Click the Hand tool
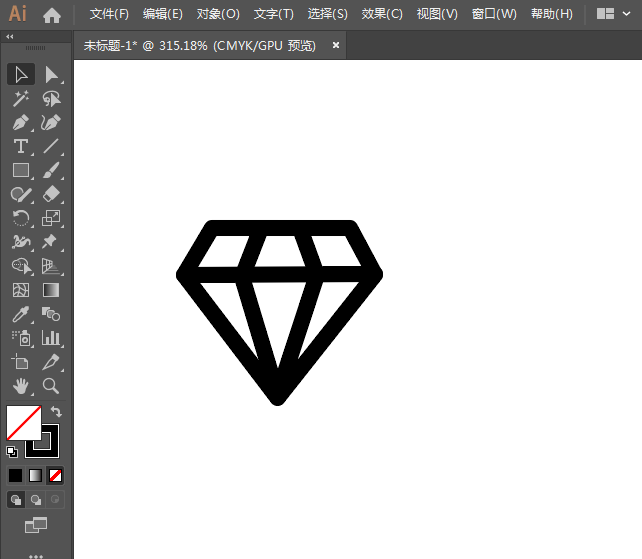The height and width of the screenshot is (559, 642). (20, 386)
